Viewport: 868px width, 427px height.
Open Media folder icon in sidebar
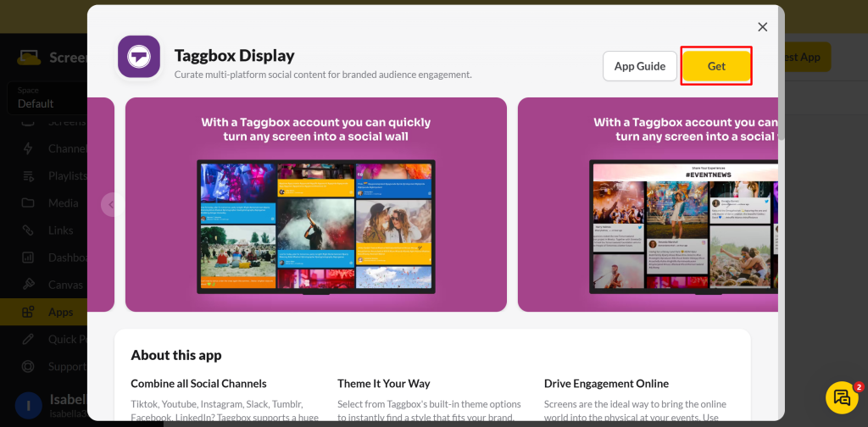point(28,203)
